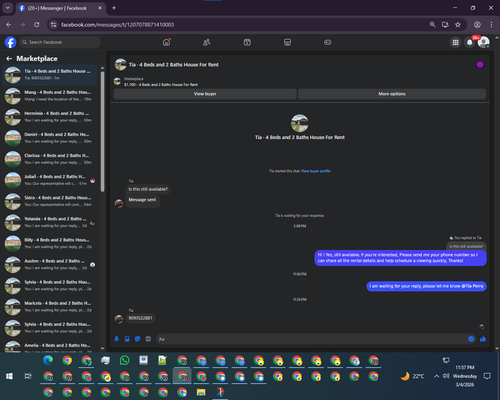The width and height of the screenshot is (500, 400).
Task: Open the account profile picture menu
Action: click(x=484, y=42)
